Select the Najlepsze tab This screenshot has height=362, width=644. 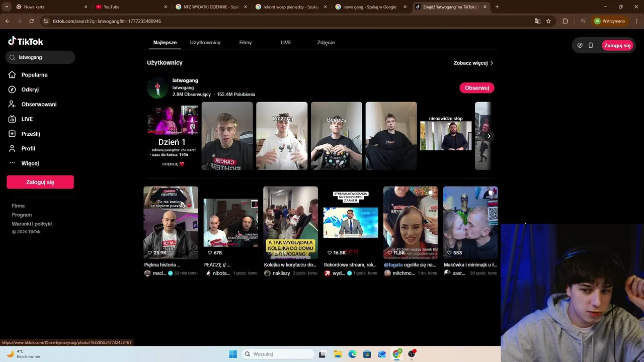165,43
